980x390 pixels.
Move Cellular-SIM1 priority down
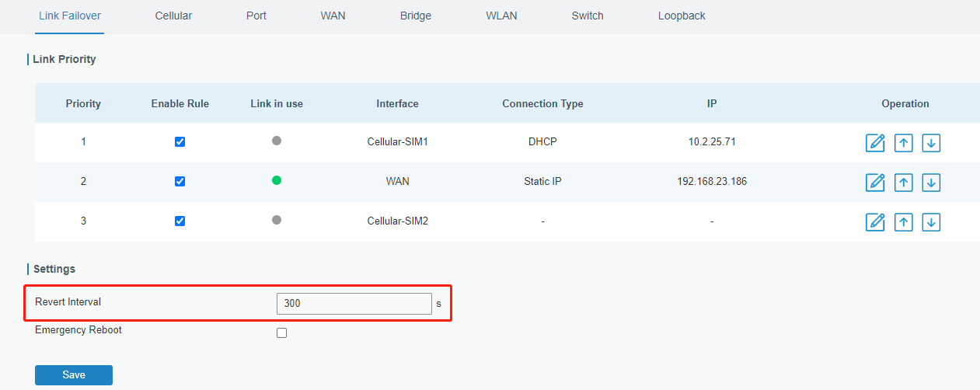pyautogui.click(x=931, y=143)
